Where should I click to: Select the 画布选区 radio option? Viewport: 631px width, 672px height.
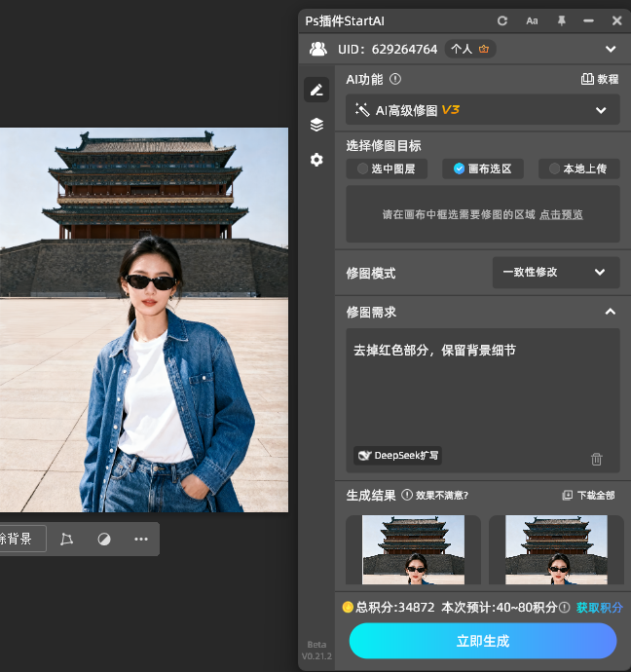(x=482, y=168)
